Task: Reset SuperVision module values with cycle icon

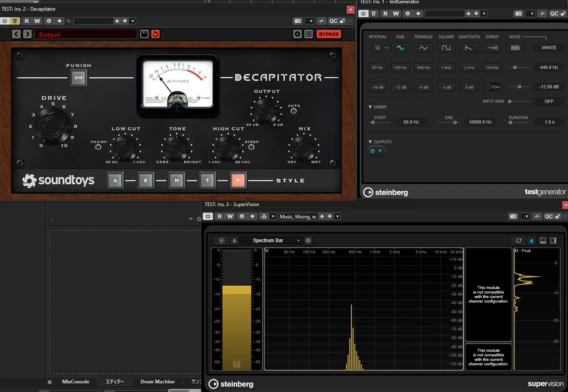Action: click(518, 240)
